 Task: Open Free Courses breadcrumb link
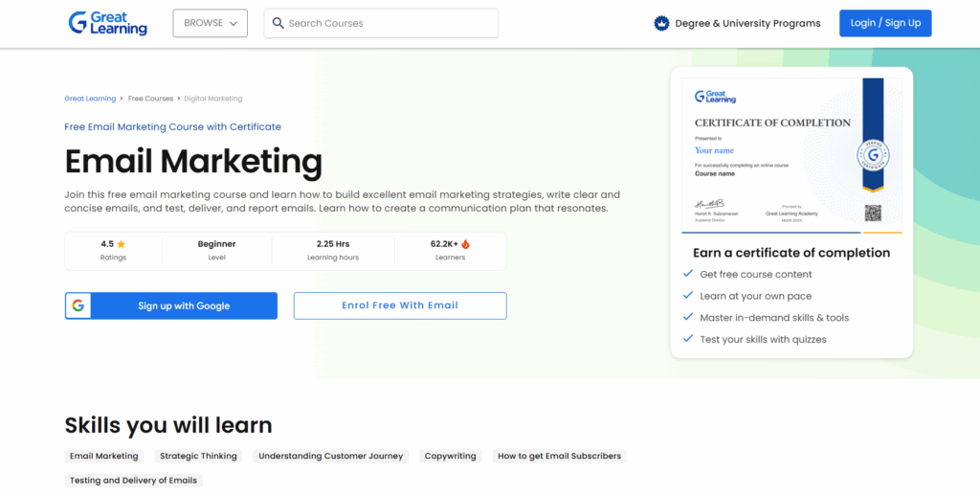click(x=150, y=99)
